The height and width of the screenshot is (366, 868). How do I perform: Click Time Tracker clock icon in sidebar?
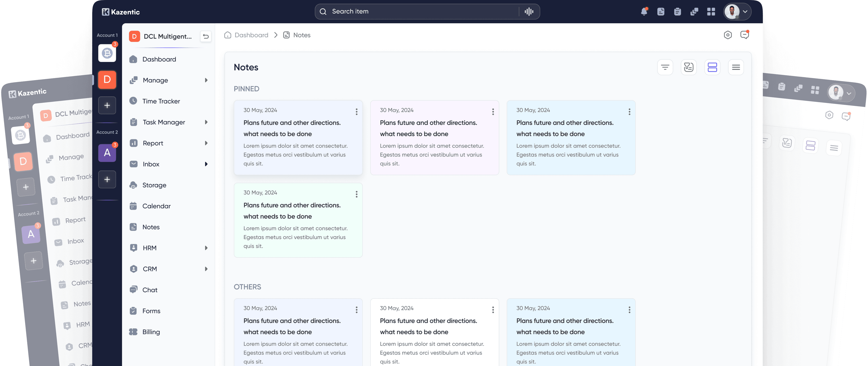[133, 101]
